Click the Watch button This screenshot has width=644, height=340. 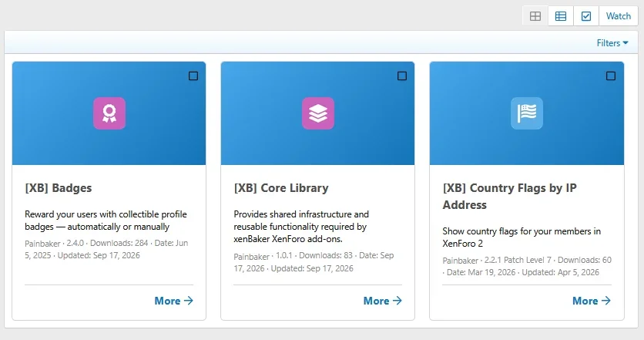tap(619, 16)
